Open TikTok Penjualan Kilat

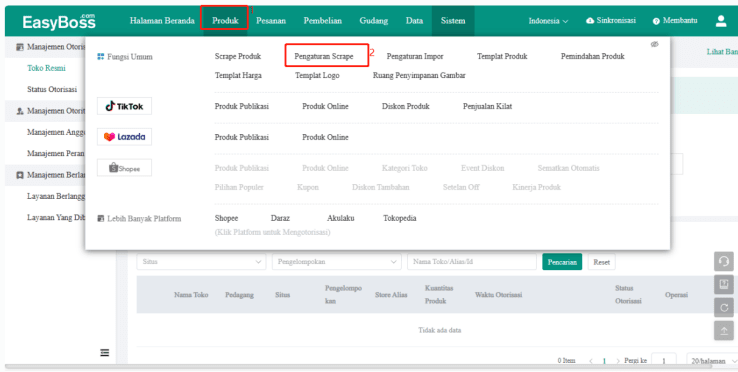(x=488, y=106)
